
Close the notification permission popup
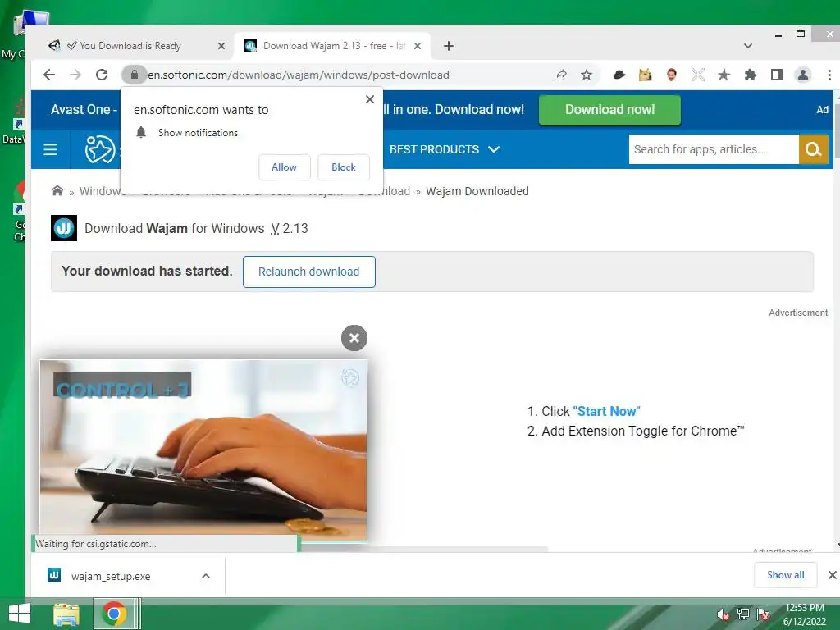coord(370,99)
